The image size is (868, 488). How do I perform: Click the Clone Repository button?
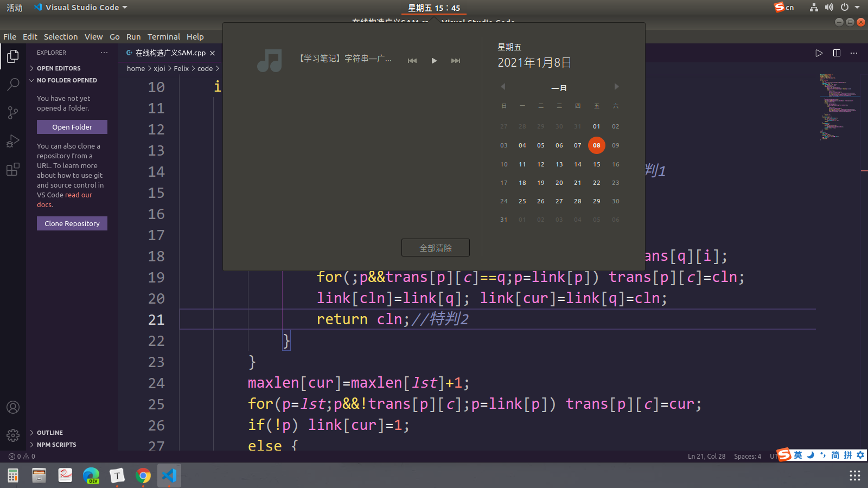(x=72, y=223)
